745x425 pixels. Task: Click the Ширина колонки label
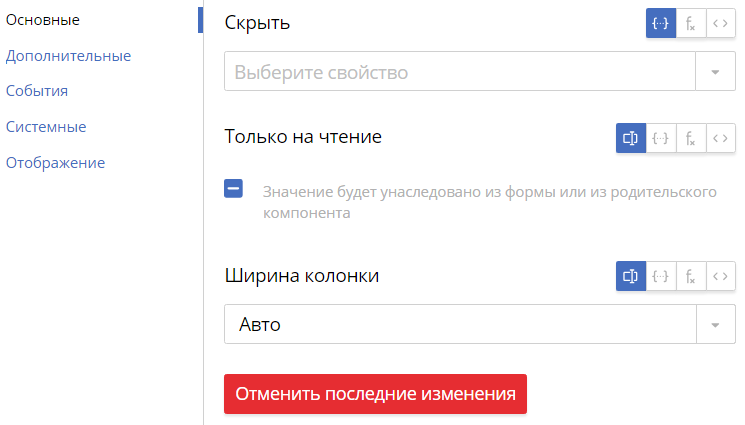coord(302,276)
